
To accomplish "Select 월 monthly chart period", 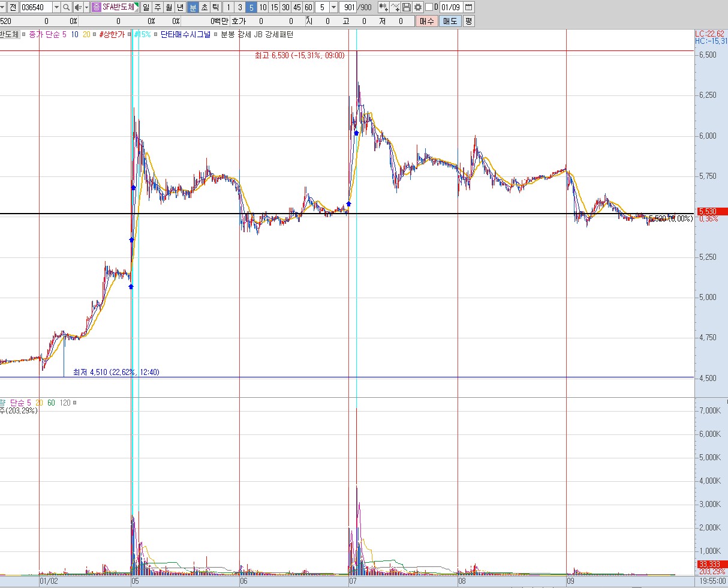I will (x=169, y=7).
